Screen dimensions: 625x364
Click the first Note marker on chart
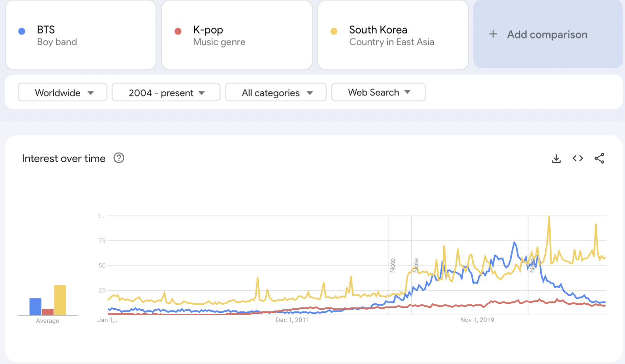pos(392,265)
